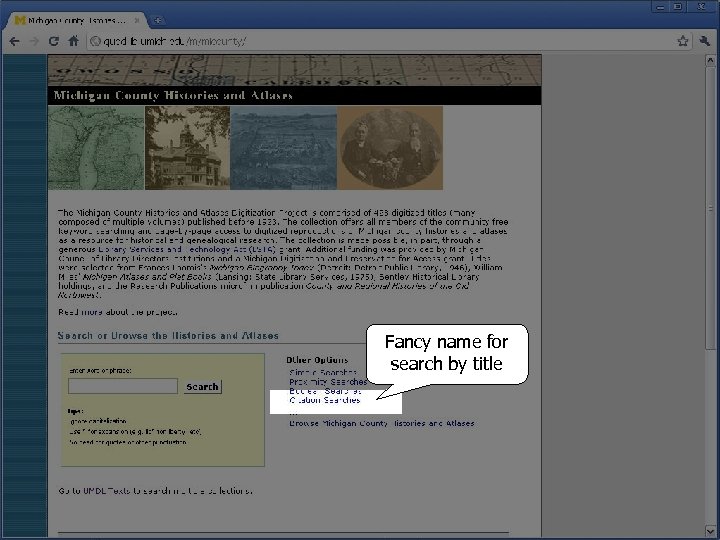Screen dimensions: 720x540
Task: Reload the page with the refresh icon
Action: (x=54, y=41)
